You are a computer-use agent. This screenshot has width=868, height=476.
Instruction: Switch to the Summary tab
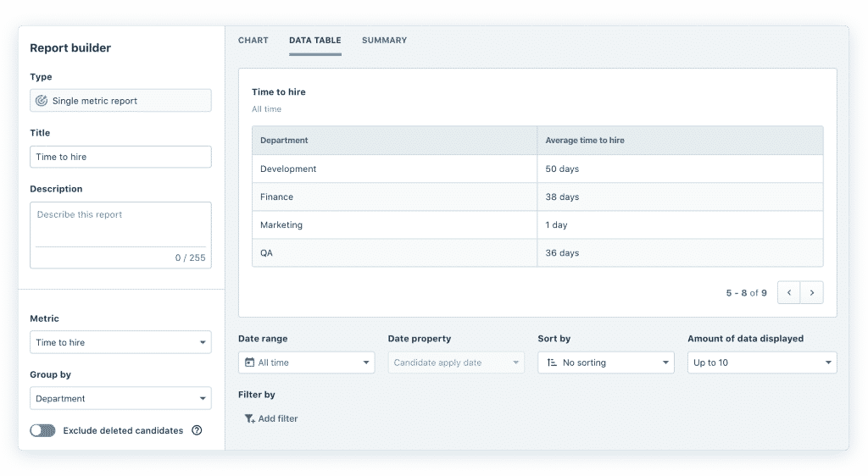pos(384,41)
